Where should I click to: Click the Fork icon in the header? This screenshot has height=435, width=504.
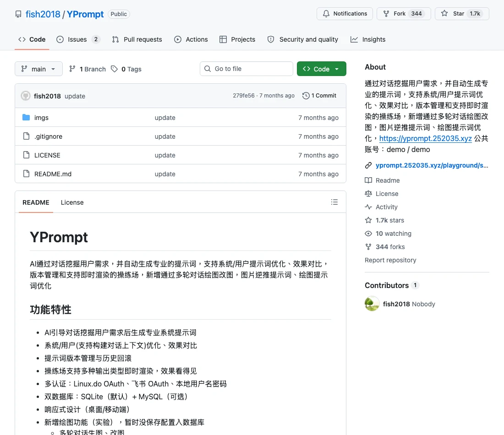[386, 13]
